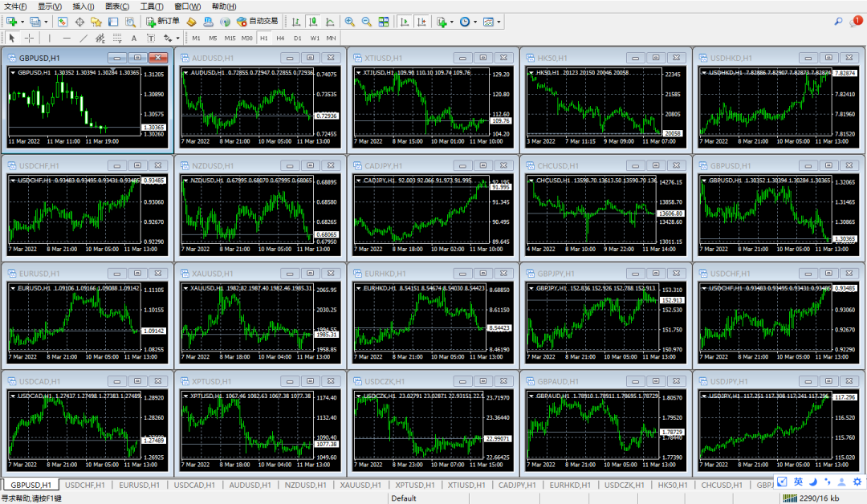The width and height of the screenshot is (867, 504).
Task: Select the horizontal line drawing tool
Action: click(x=66, y=38)
